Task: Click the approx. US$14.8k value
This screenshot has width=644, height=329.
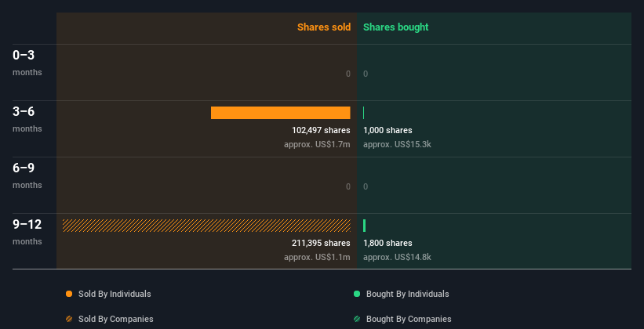Action: (397, 257)
